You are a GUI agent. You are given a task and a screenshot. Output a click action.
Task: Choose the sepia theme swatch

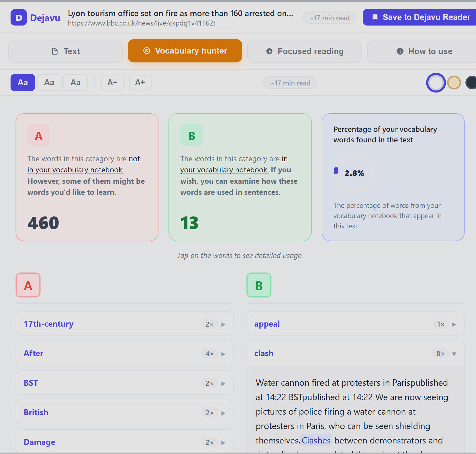click(454, 83)
